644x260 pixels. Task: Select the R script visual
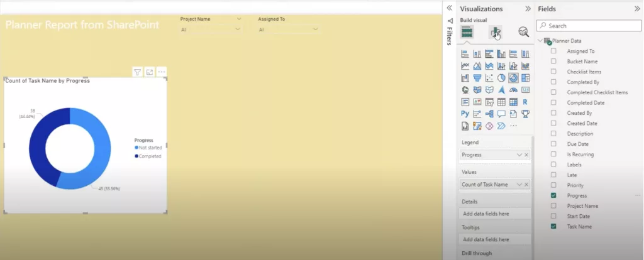[525, 102]
